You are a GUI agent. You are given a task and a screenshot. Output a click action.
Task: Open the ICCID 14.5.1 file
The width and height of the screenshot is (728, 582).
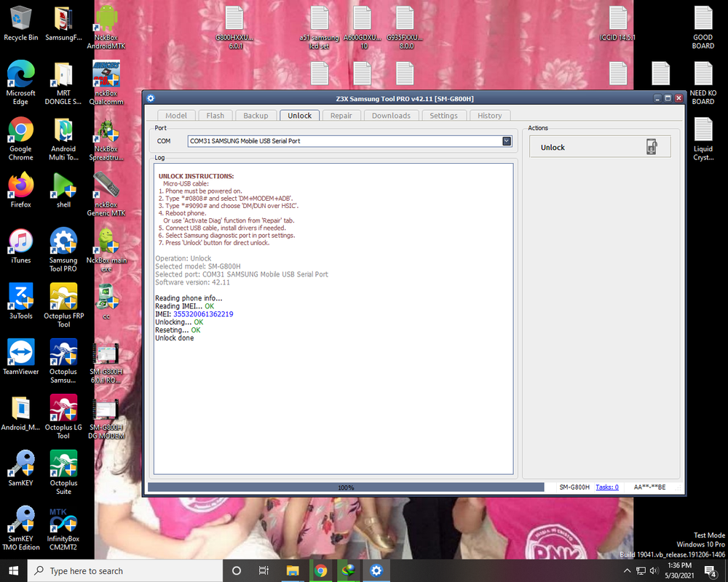pos(617,23)
